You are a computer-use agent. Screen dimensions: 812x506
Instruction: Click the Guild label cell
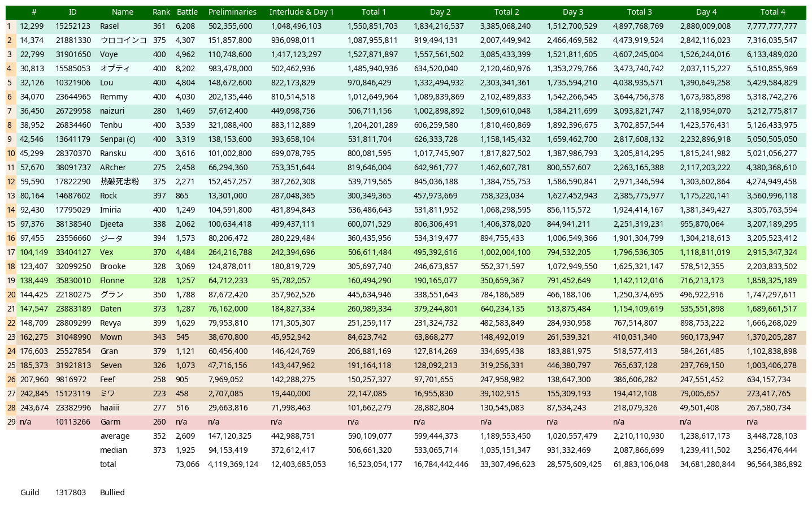pyautogui.click(x=29, y=492)
